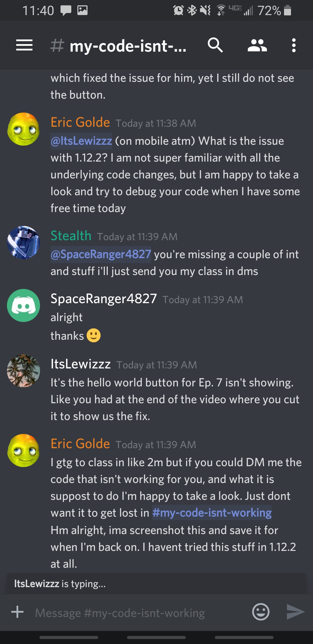Open the three-dot overflow menu
This screenshot has height=644, width=313.
(294, 45)
